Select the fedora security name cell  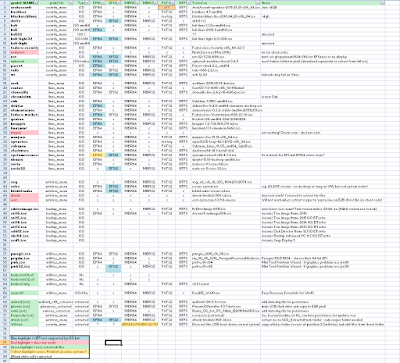point(24,48)
